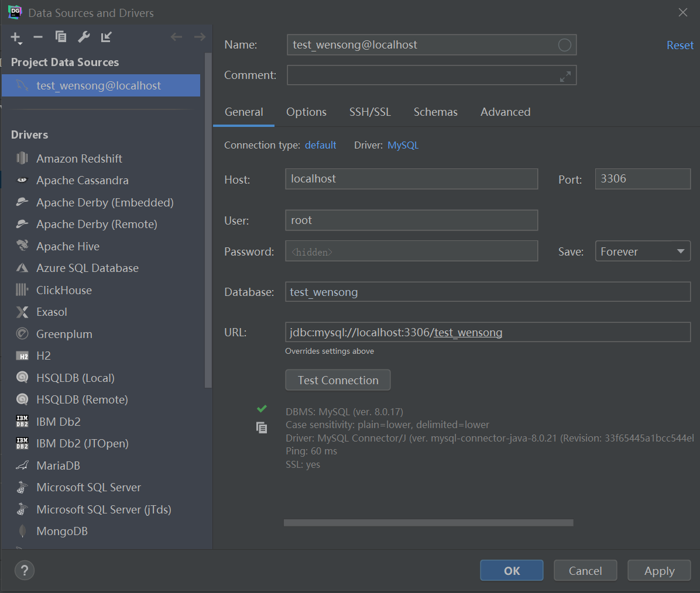This screenshot has height=593, width=700.
Task: Remove selected data source with minus icon
Action: [38, 37]
